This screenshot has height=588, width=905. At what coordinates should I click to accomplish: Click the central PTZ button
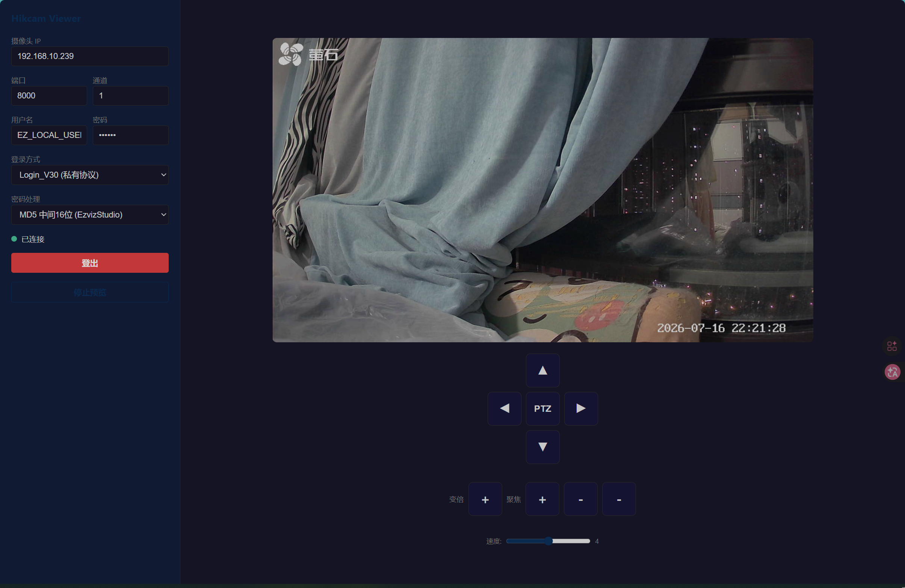coord(542,408)
